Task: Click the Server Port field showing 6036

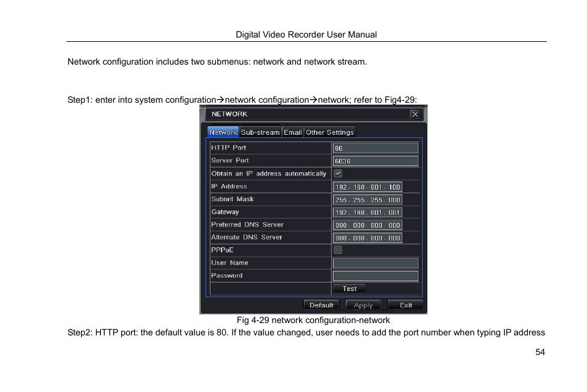Action: coord(375,161)
